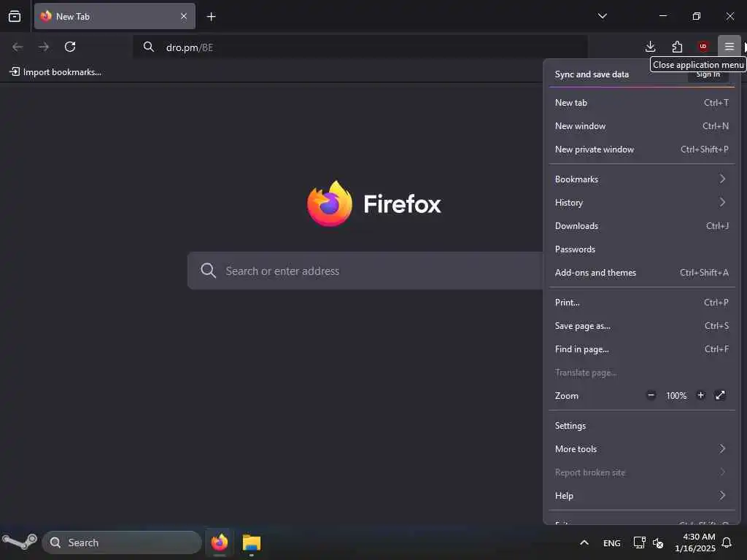Screen dimensions: 747x560
Task: Increase zoom with the plus button
Action: coord(700,395)
